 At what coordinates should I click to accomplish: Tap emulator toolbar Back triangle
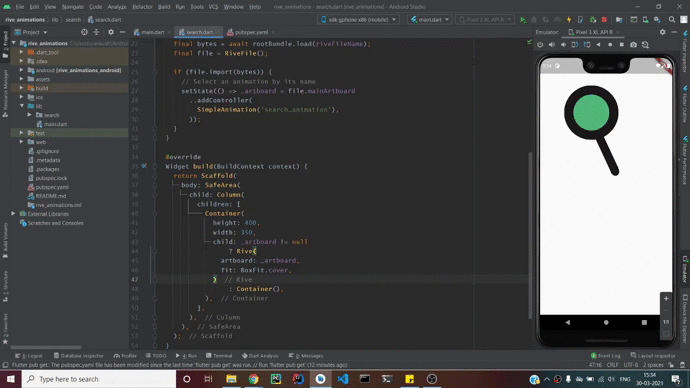598,45
